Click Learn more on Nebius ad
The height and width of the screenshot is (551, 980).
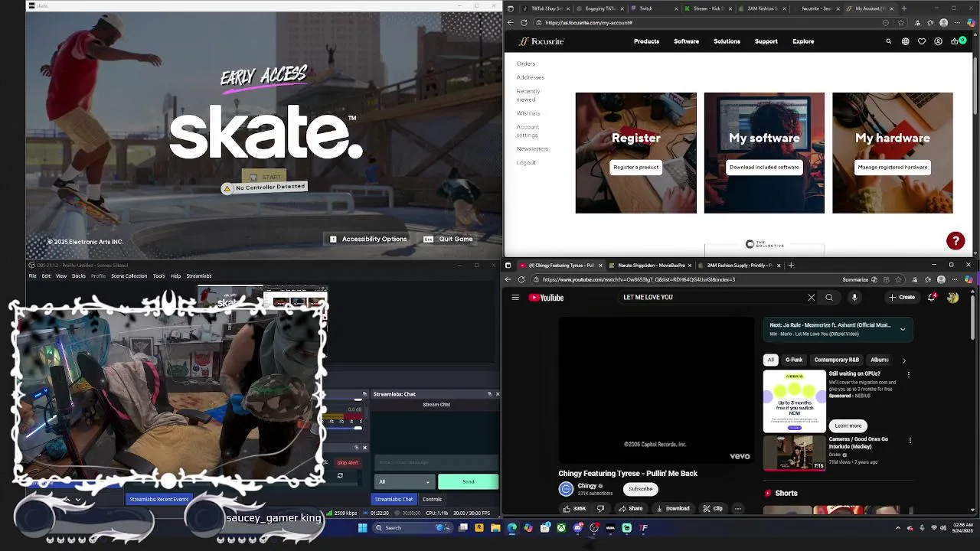coord(848,425)
